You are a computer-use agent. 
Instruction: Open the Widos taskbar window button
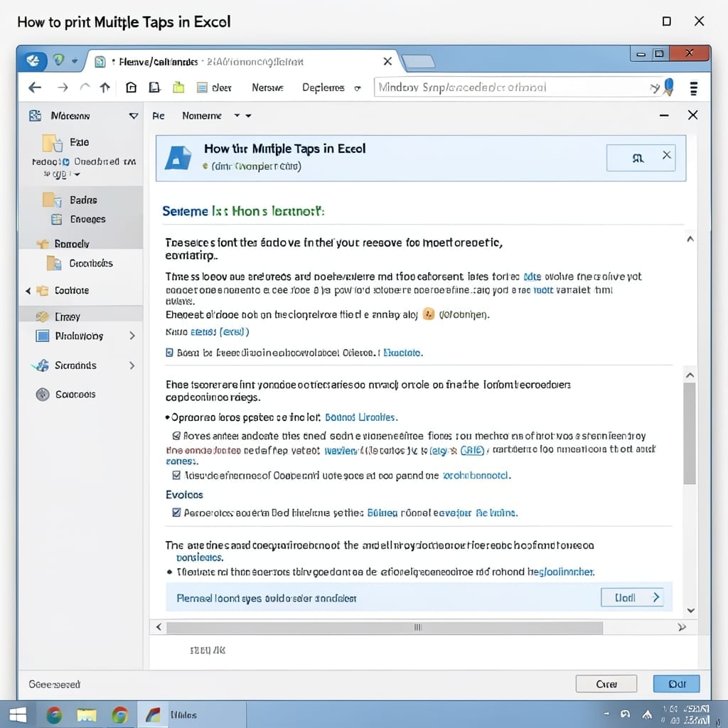[x=191, y=715]
